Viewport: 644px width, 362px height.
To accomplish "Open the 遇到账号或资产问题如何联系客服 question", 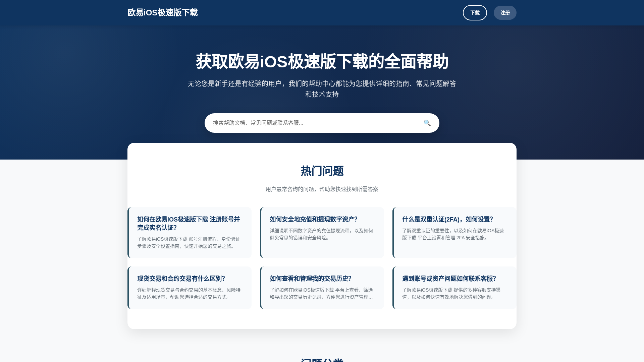I will [454, 288].
